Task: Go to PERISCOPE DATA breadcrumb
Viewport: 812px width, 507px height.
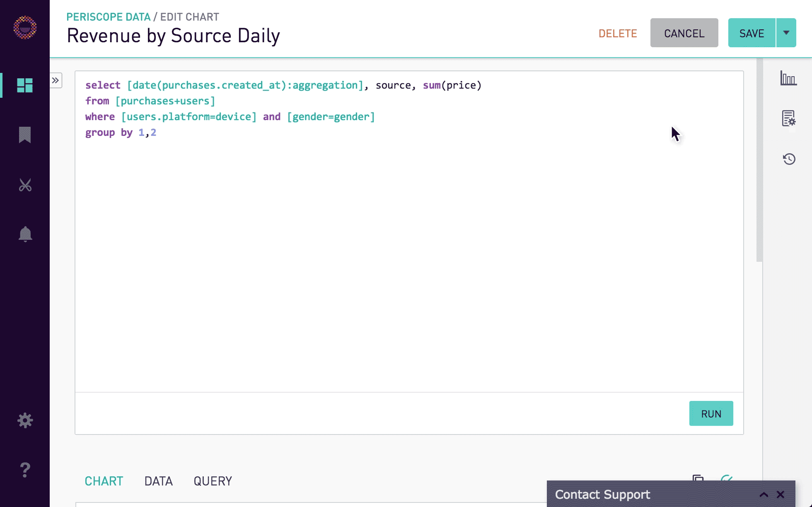Action: click(109, 17)
